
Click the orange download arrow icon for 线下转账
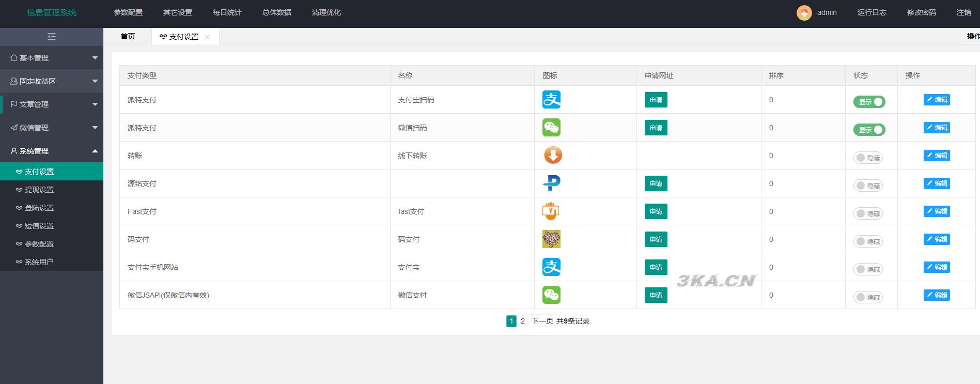(552, 156)
